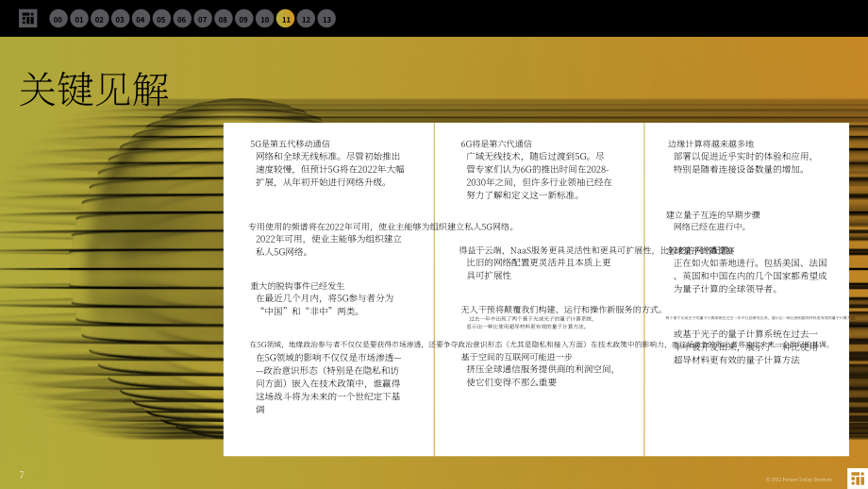Click heading 重大的脱钩事件已经发生

(x=297, y=286)
